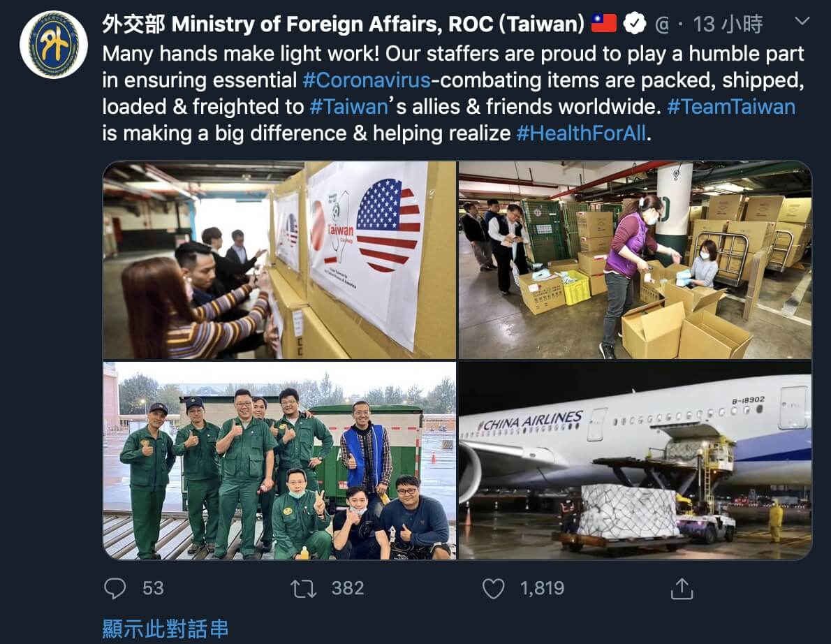Open the #Coronavirus hashtag
The width and height of the screenshot is (831, 644).
pos(366,80)
